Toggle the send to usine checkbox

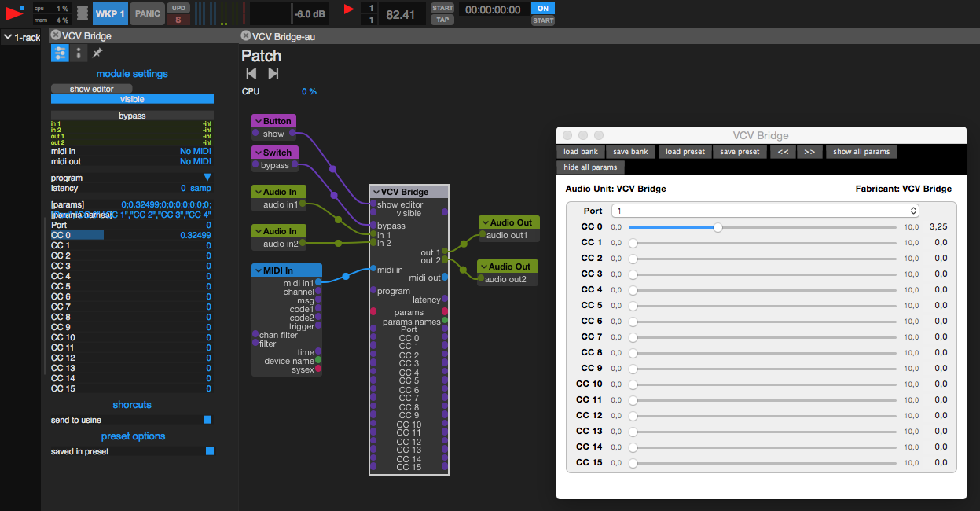[207, 420]
